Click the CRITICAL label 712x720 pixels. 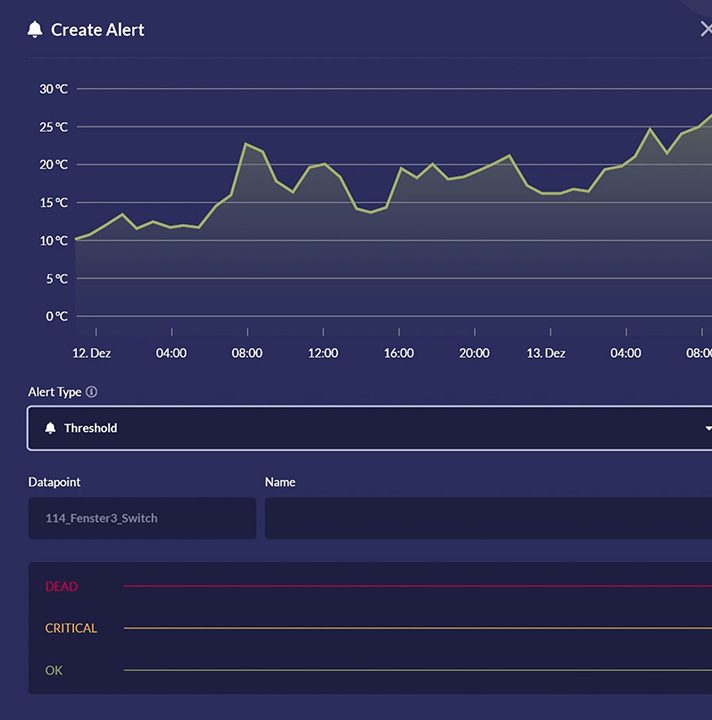click(x=71, y=628)
